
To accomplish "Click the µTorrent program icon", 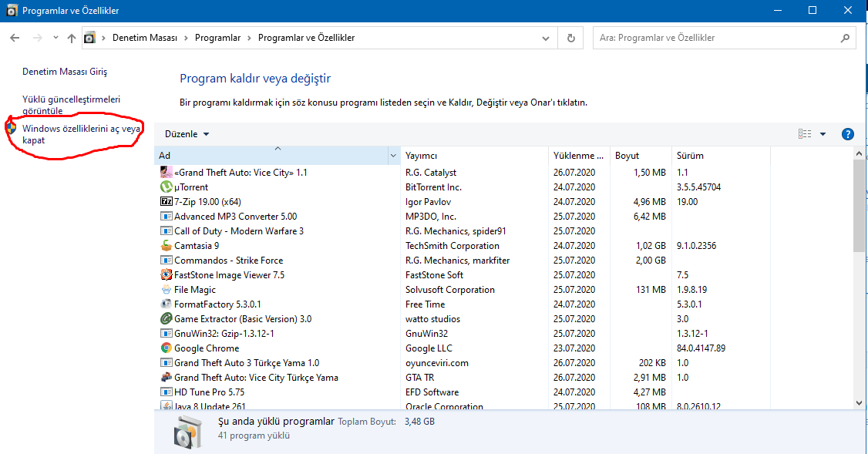I will tap(166, 187).
